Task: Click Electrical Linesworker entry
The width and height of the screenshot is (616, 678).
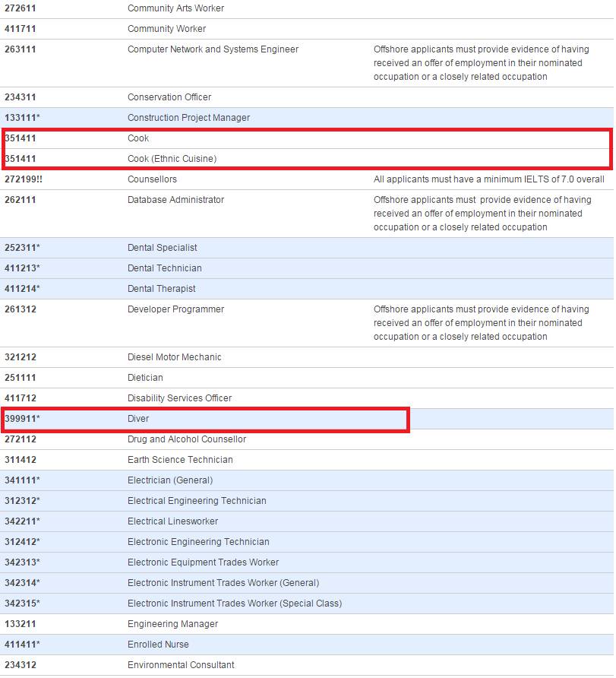Action: pyautogui.click(x=172, y=521)
